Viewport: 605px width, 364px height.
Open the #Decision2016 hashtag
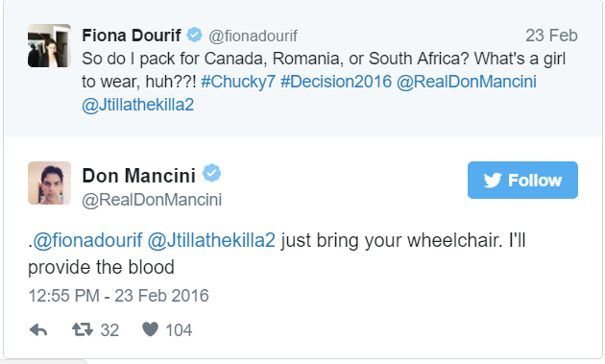click(x=336, y=82)
